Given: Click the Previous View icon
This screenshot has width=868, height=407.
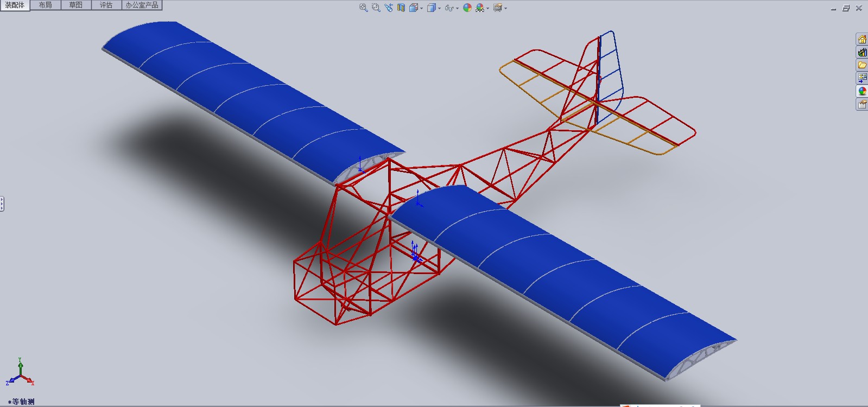Looking at the screenshot, I should [x=389, y=8].
